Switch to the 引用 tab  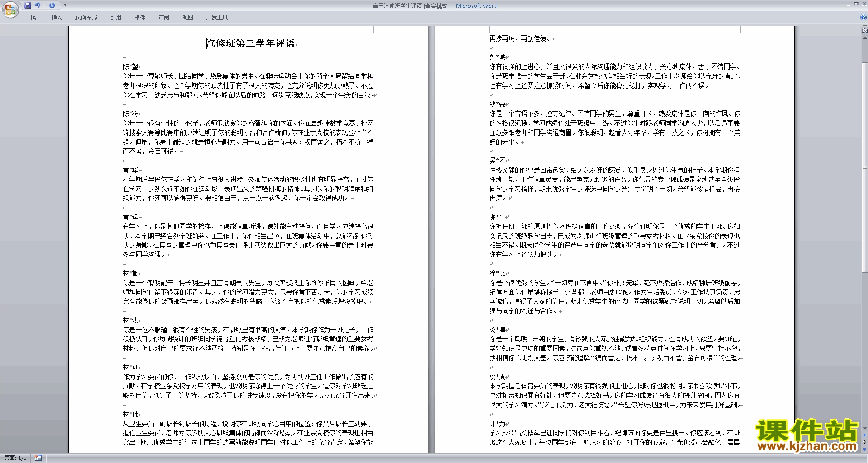coord(116,18)
